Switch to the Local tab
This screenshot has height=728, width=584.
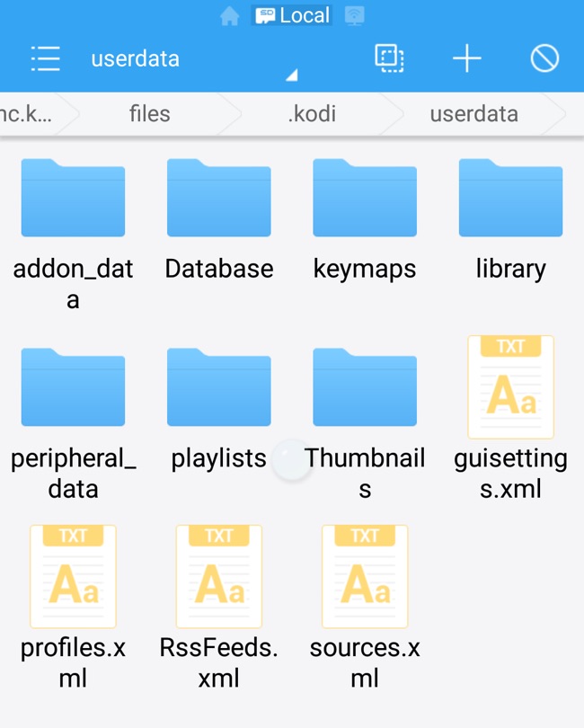(292, 16)
